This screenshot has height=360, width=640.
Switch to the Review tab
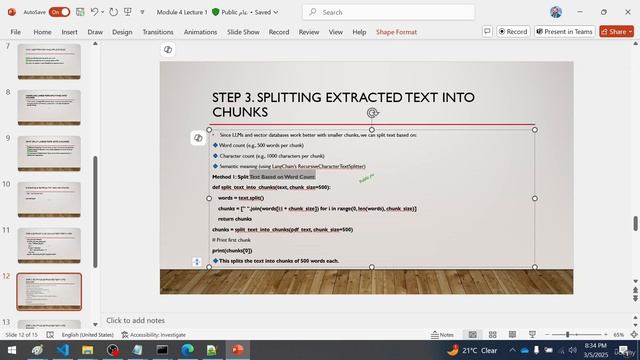(x=309, y=32)
